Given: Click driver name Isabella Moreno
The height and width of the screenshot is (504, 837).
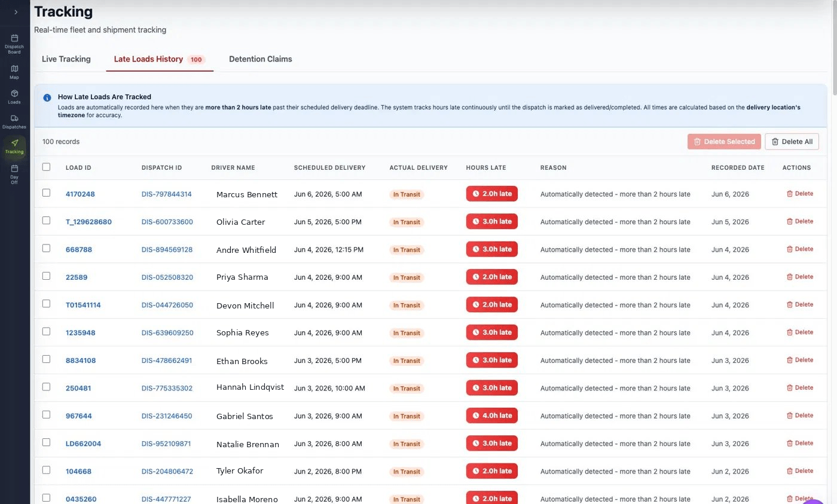Looking at the screenshot, I should point(247,499).
